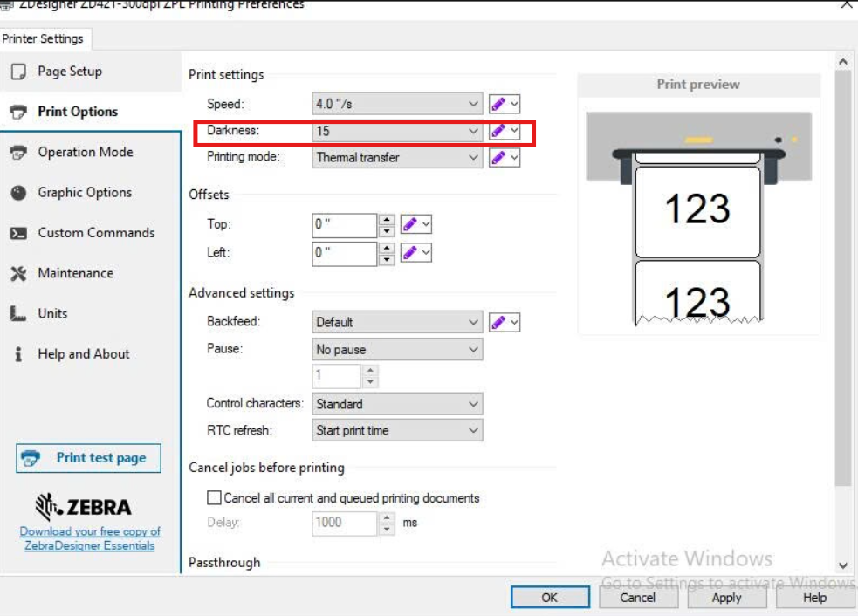Increase Top offset with the up arrow

point(387,220)
